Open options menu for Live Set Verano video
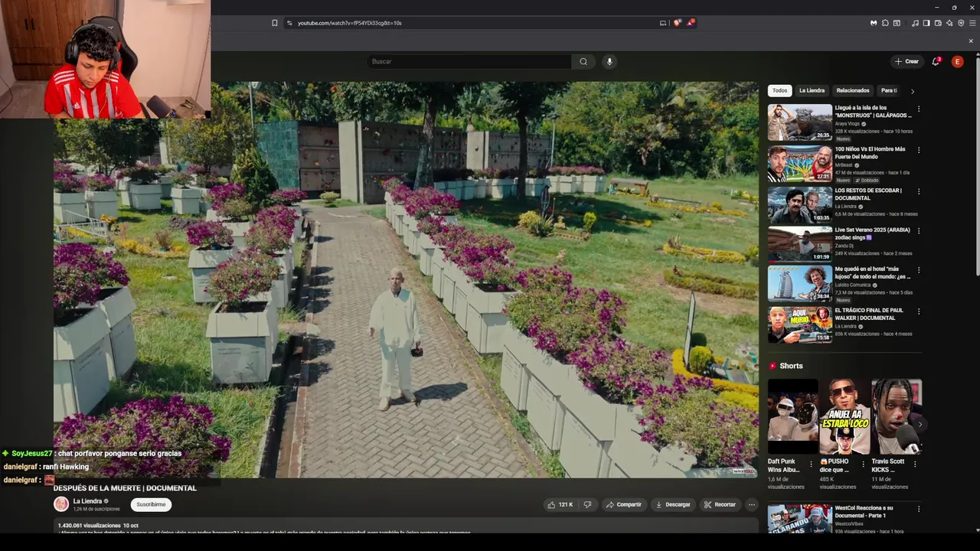The height and width of the screenshot is (551, 980). 919,230
